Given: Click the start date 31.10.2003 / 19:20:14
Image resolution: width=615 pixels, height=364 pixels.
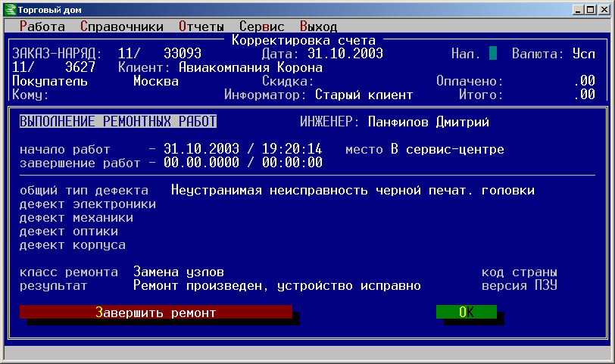Looking at the screenshot, I should point(243,149).
